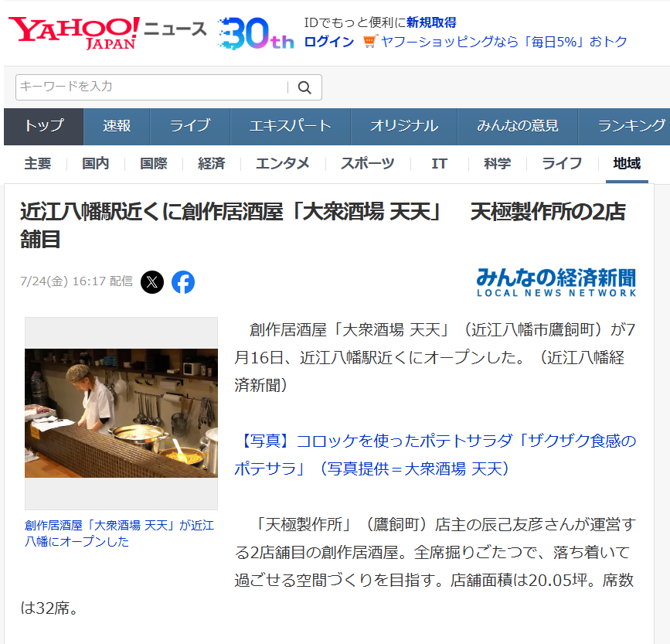The height and width of the screenshot is (644, 670).
Task: Click the 30th anniversary logo
Action: click(256, 33)
